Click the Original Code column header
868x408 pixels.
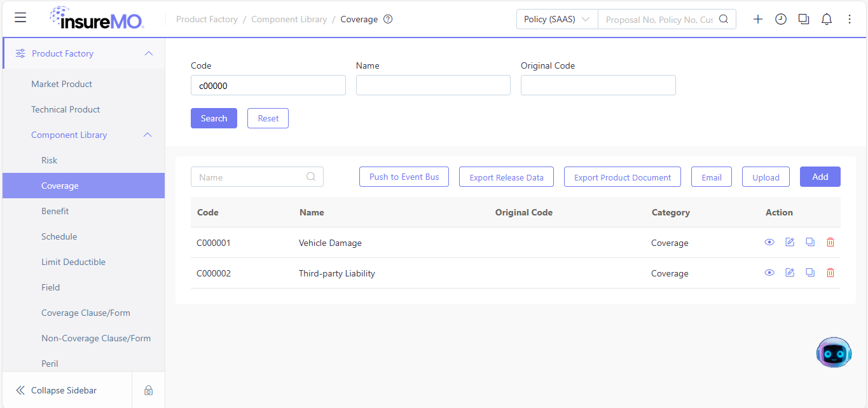point(524,212)
